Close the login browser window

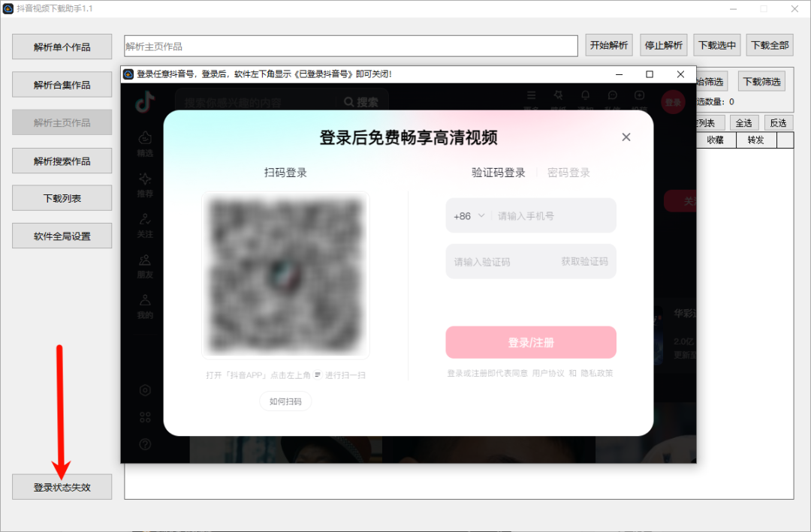pos(680,74)
